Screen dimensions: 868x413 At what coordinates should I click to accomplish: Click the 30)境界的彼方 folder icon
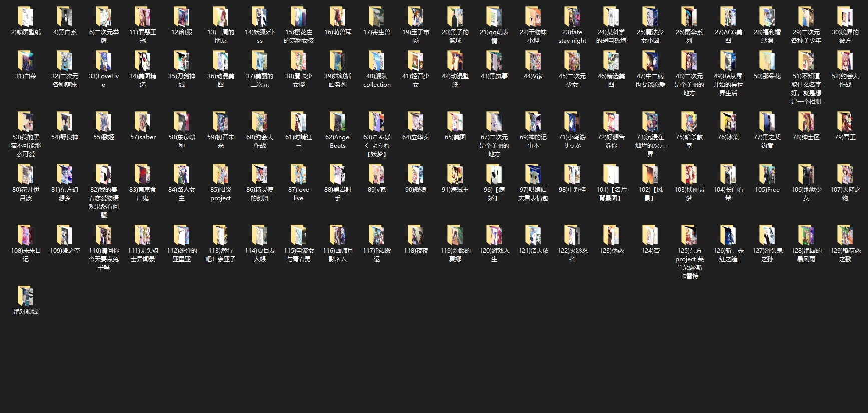[x=845, y=17]
